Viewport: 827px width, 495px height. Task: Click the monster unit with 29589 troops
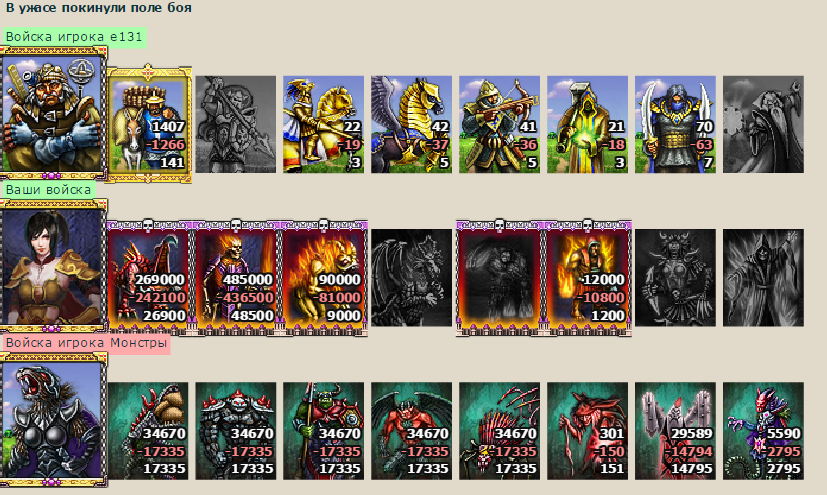click(x=675, y=431)
